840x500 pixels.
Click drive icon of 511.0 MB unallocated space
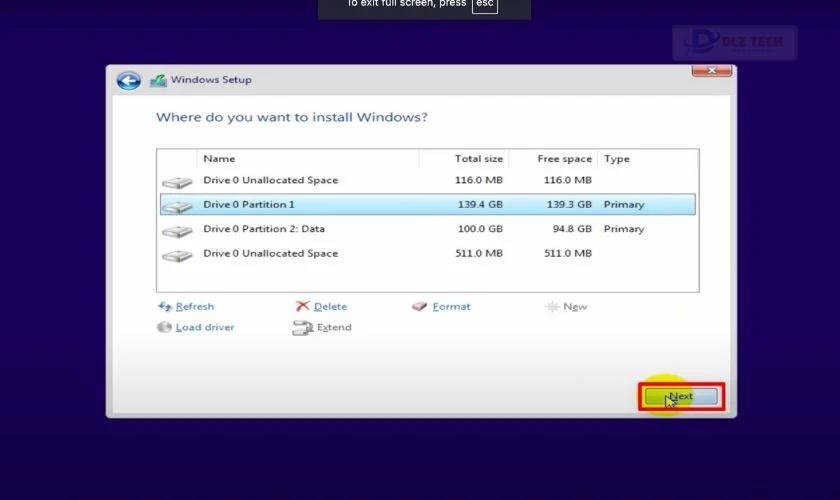point(177,256)
